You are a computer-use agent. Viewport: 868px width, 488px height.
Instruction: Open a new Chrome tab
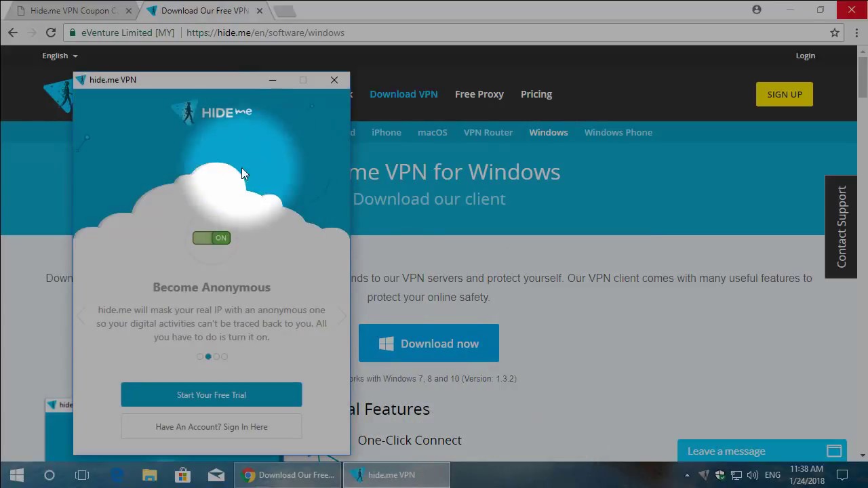point(285,11)
